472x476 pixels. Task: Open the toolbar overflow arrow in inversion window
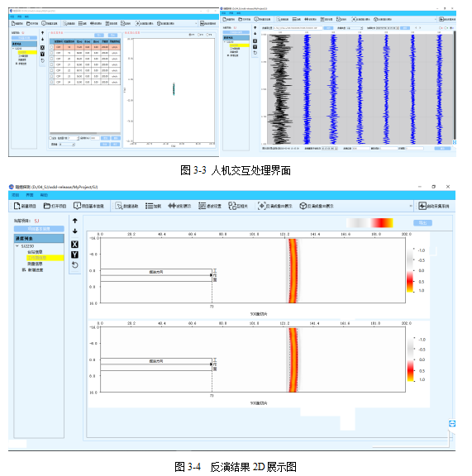coord(411,206)
